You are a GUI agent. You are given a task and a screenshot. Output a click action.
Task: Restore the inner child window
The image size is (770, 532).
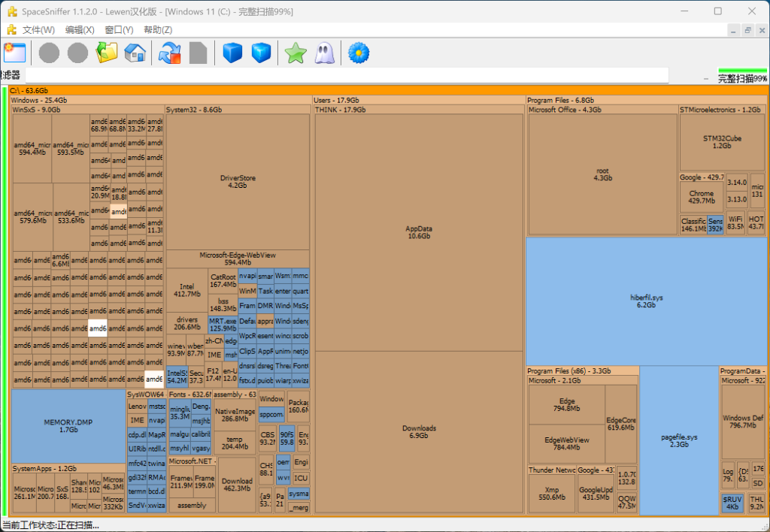(747, 29)
